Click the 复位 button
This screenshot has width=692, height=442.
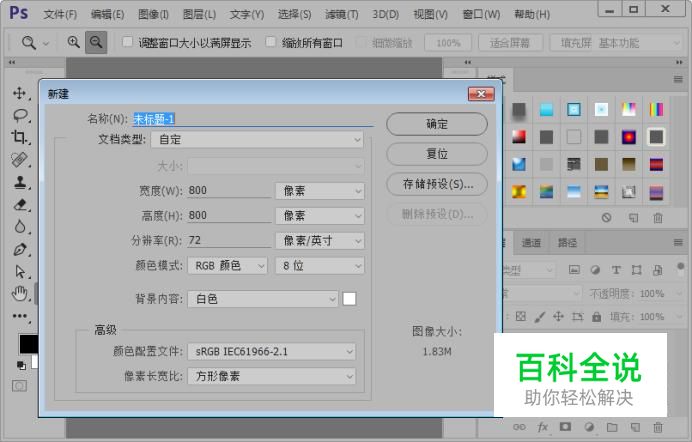(x=437, y=154)
